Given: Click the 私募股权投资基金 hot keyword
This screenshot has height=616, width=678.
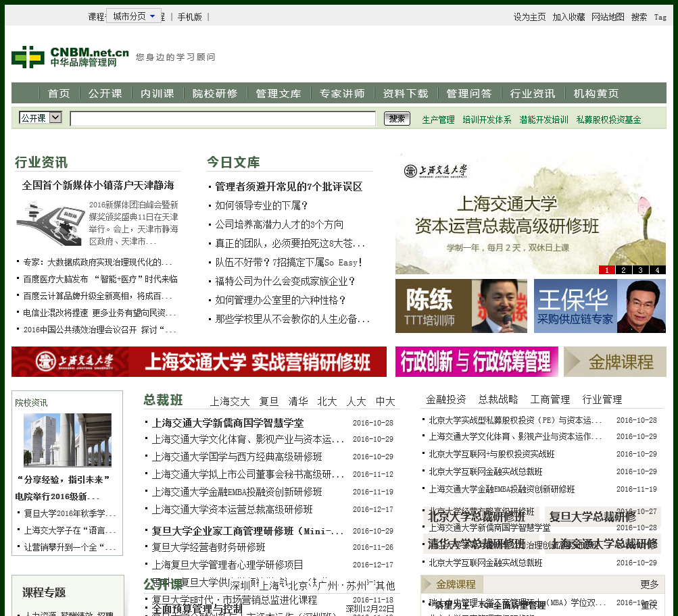Looking at the screenshot, I should point(609,120).
